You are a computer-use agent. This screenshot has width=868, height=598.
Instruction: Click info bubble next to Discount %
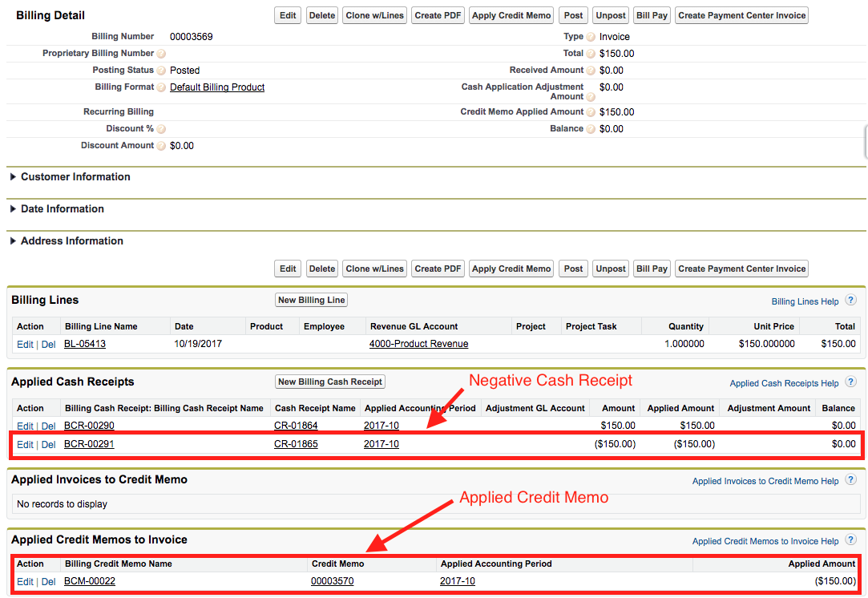pos(161,129)
